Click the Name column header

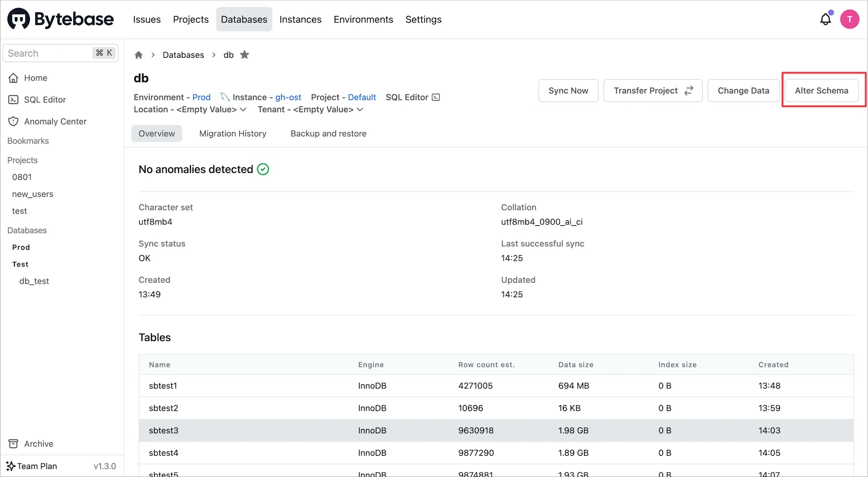coord(160,365)
